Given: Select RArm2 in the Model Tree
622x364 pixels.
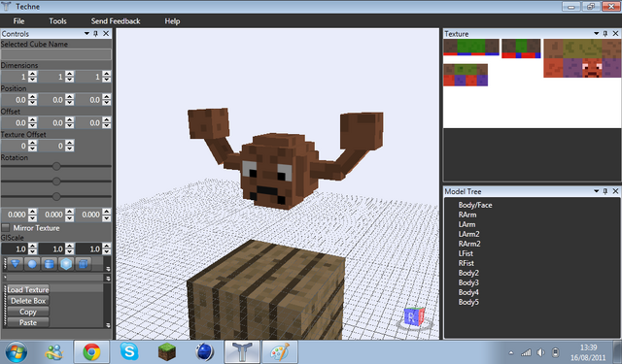Looking at the screenshot, I should coord(469,244).
